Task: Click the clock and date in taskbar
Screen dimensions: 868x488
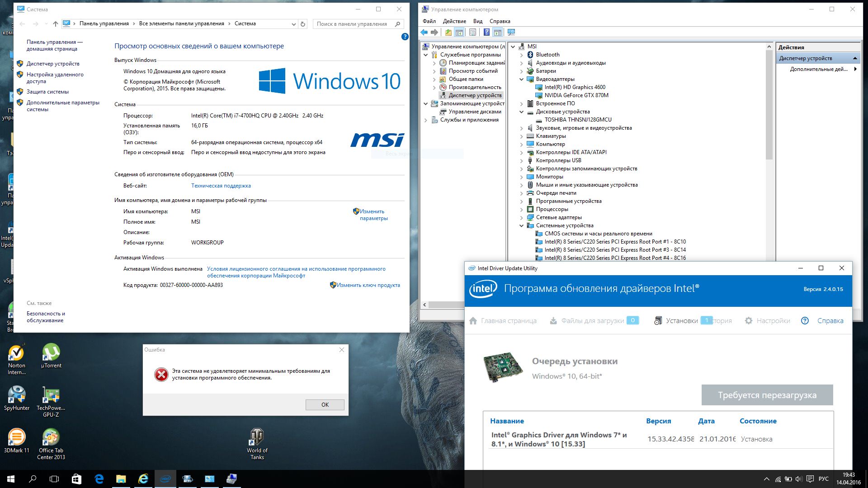Action: (x=848, y=479)
